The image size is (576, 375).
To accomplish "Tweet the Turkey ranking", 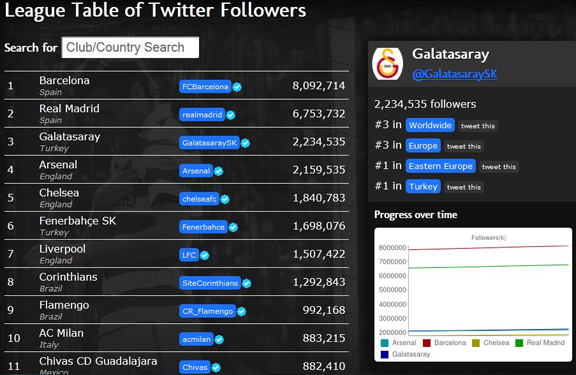I will point(464,187).
